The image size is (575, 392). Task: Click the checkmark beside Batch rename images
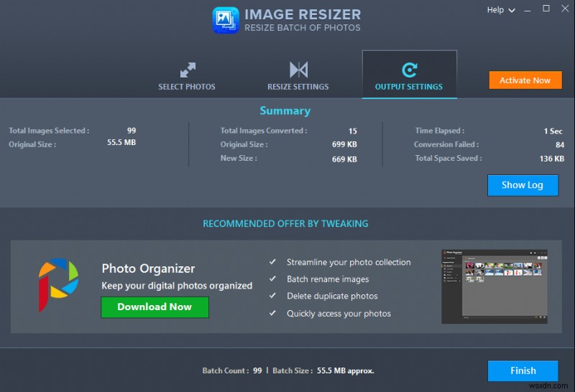(272, 279)
